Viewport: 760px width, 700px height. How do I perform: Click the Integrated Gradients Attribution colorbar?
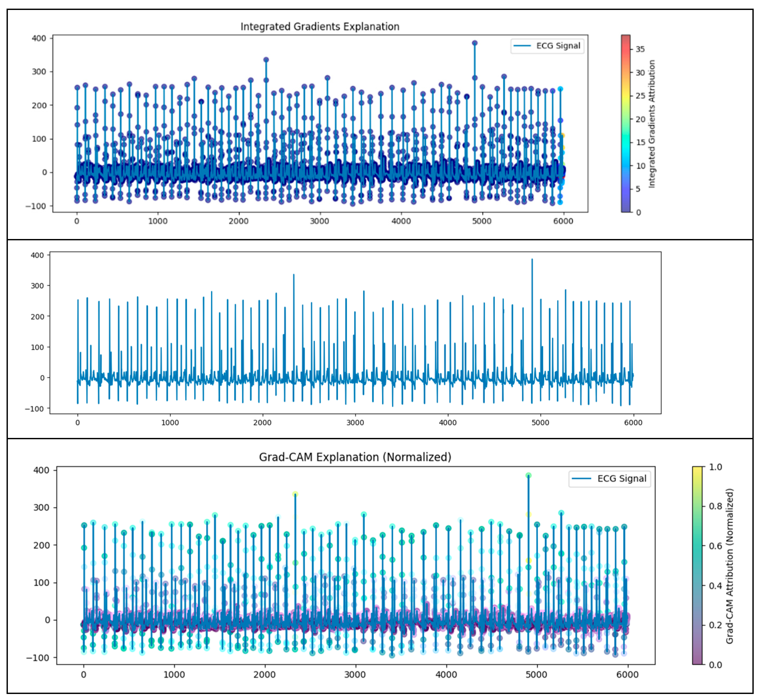pyautogui.click(x=625, y=123)
